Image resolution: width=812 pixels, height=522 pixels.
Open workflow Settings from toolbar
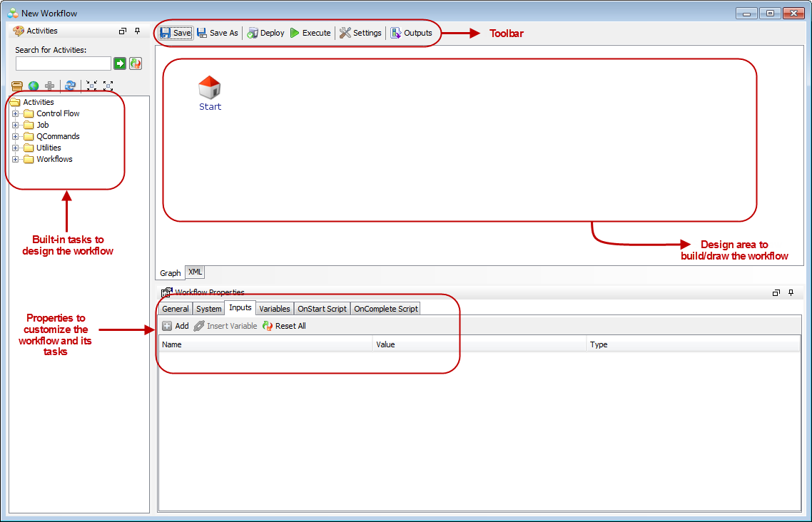click(360, 33)
